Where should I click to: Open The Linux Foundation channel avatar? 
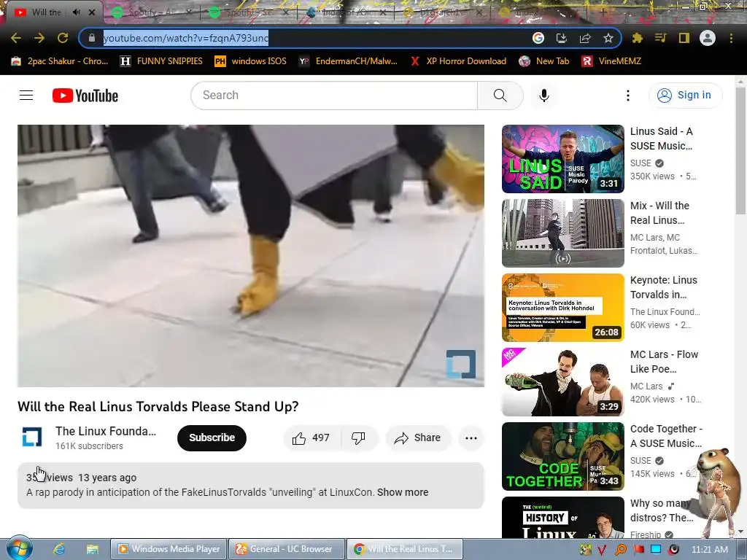tap(32, 437)
